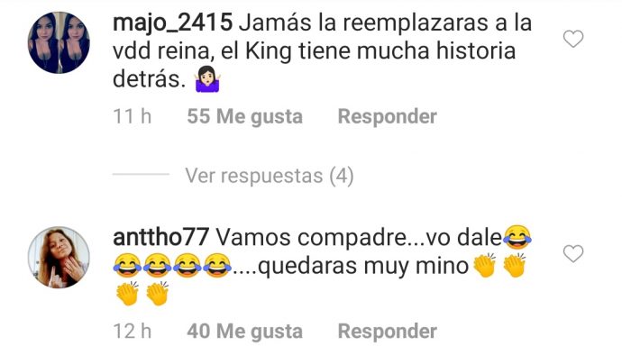Like the comment by anttho77
Screen dimensions: 622x364
[x=573, y=253]
